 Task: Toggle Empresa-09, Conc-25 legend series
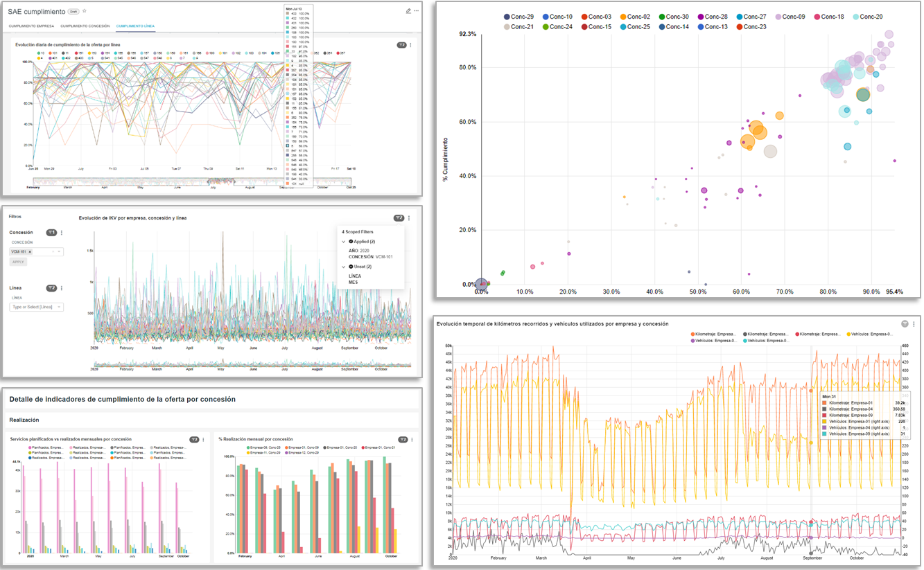pos(263,447)
